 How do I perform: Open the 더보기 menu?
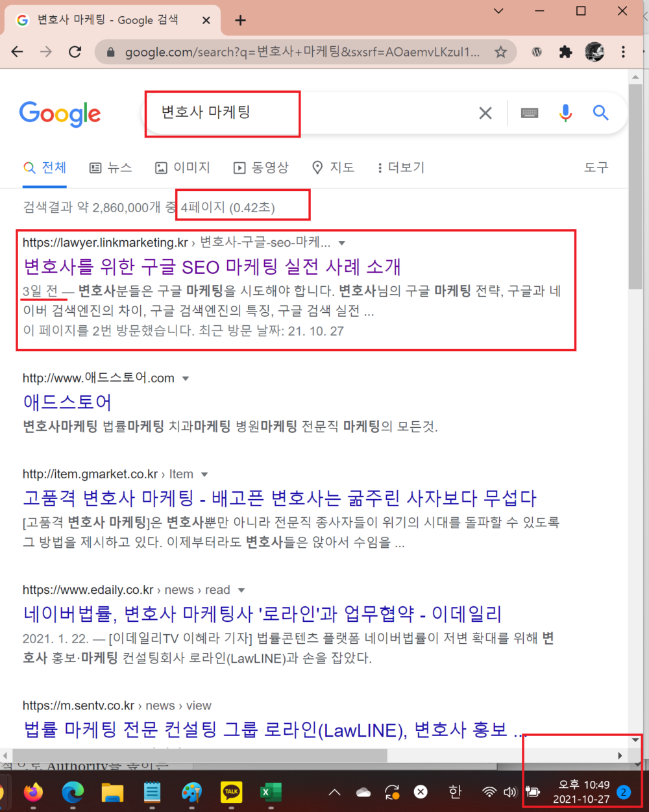(x=400, y=168)
